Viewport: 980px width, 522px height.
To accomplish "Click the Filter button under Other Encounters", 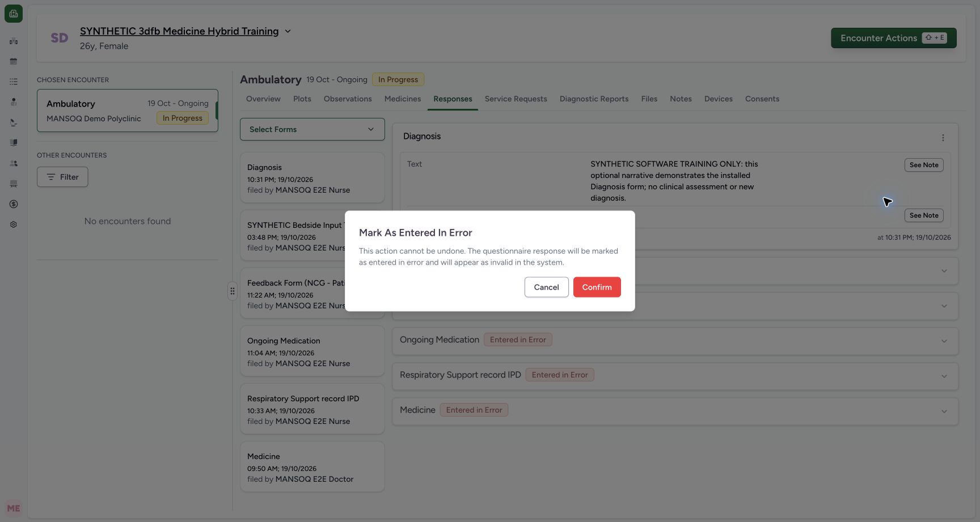I will (x=62, y=177).
